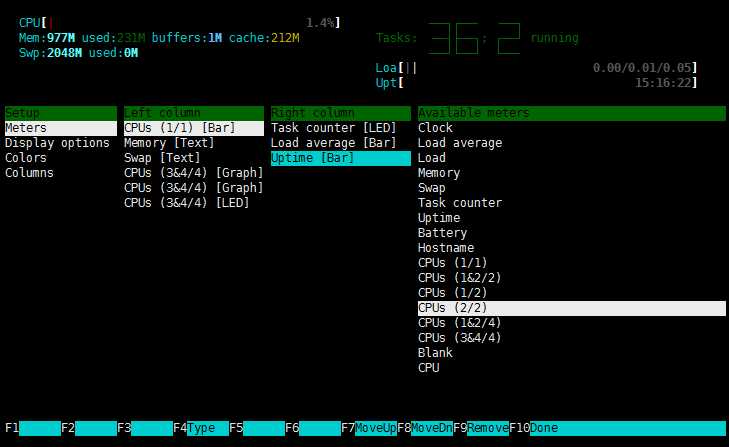Click the Tasks LED counter display
The width and height of the screenshot is (729, 447).
point(477,38)
